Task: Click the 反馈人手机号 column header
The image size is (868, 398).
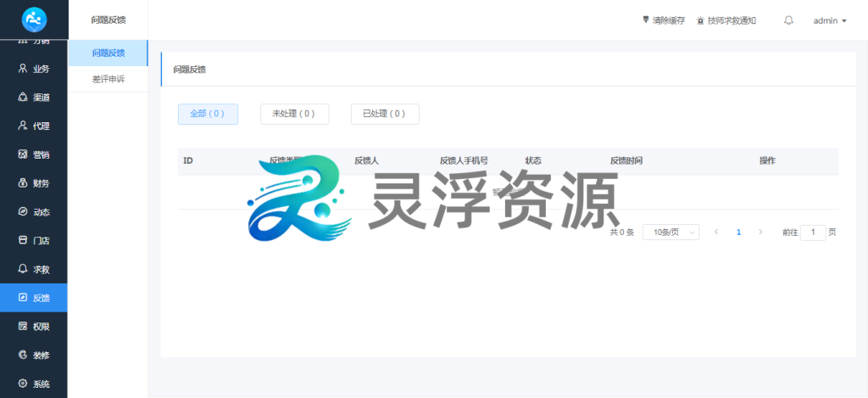Action: (x=464, y=160)
